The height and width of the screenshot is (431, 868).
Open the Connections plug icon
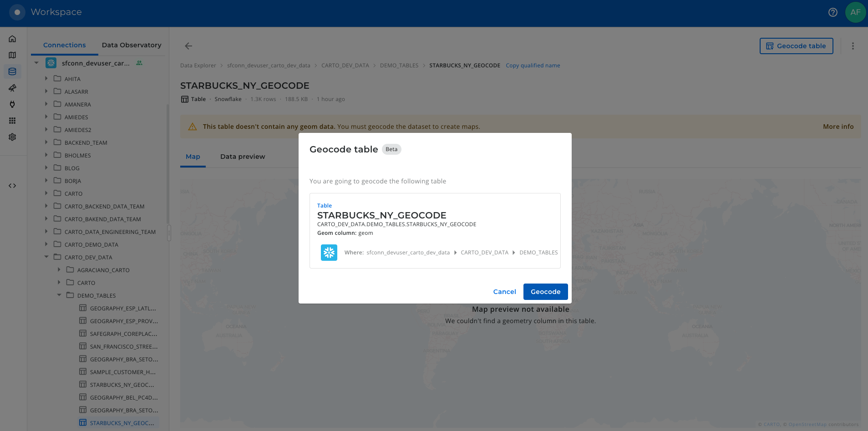[x=12, y=104]
